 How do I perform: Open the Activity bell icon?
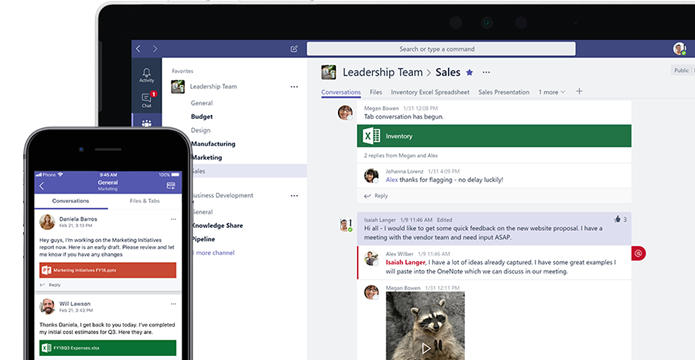pos(146,75)
